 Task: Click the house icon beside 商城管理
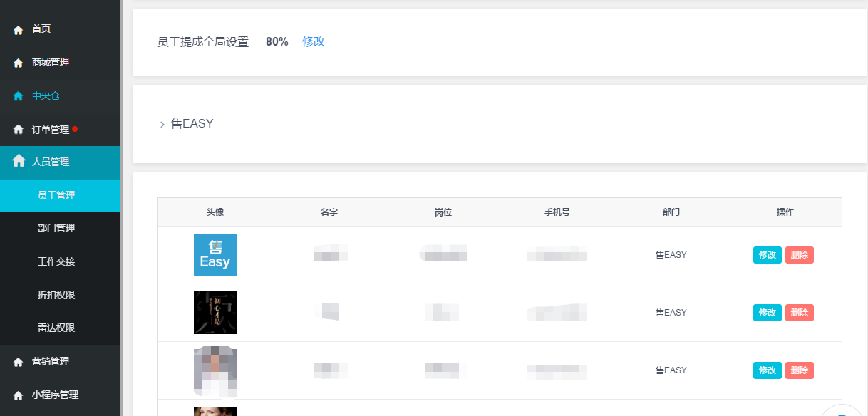[19, 63]
